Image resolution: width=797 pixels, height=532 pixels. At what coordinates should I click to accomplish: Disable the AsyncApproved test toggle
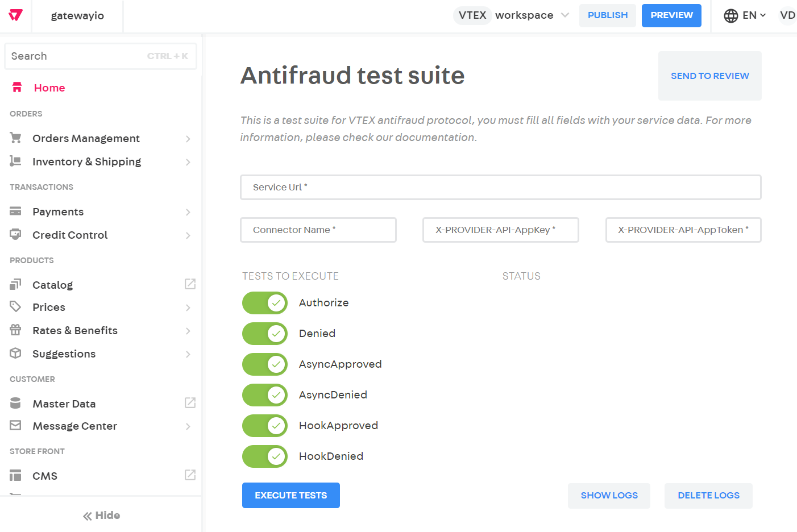264,364
